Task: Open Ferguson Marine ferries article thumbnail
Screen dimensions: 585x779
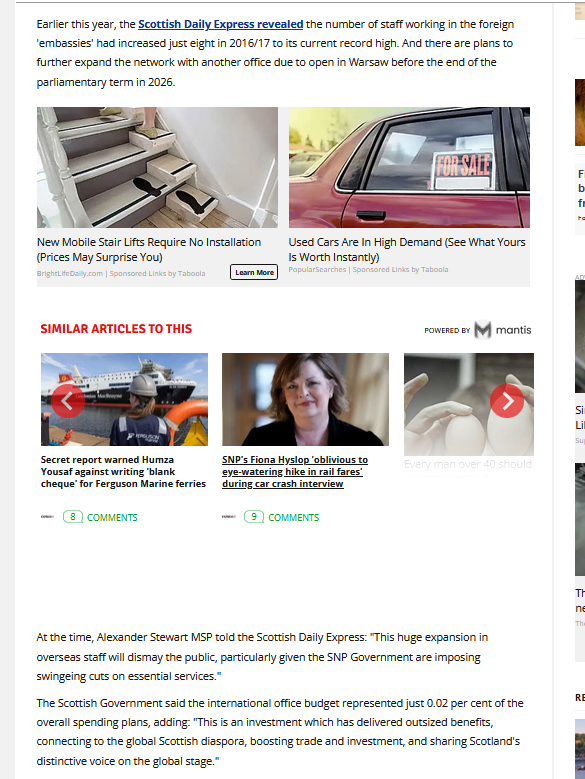Action: (124, 399)
